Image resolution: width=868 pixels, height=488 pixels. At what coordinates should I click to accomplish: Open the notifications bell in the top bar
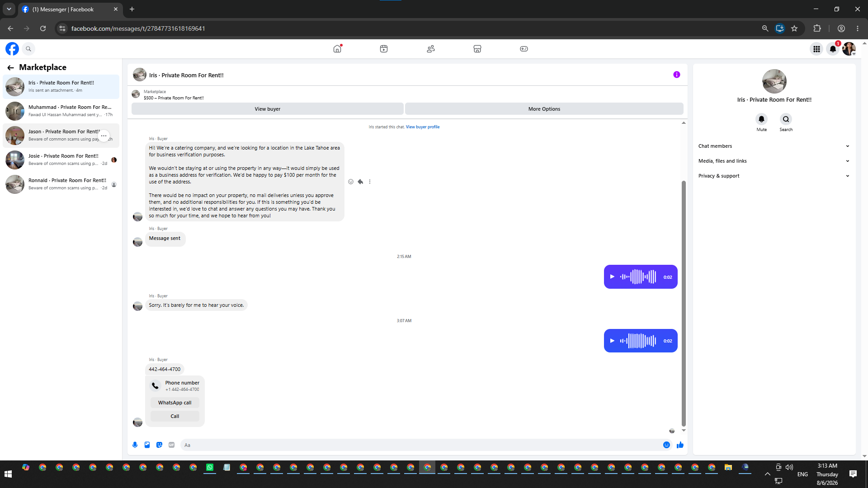[x=833, y=49]
